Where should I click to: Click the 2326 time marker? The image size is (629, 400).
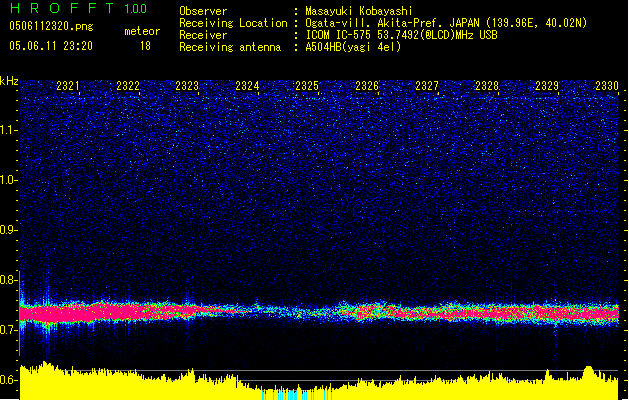(367, 86)
